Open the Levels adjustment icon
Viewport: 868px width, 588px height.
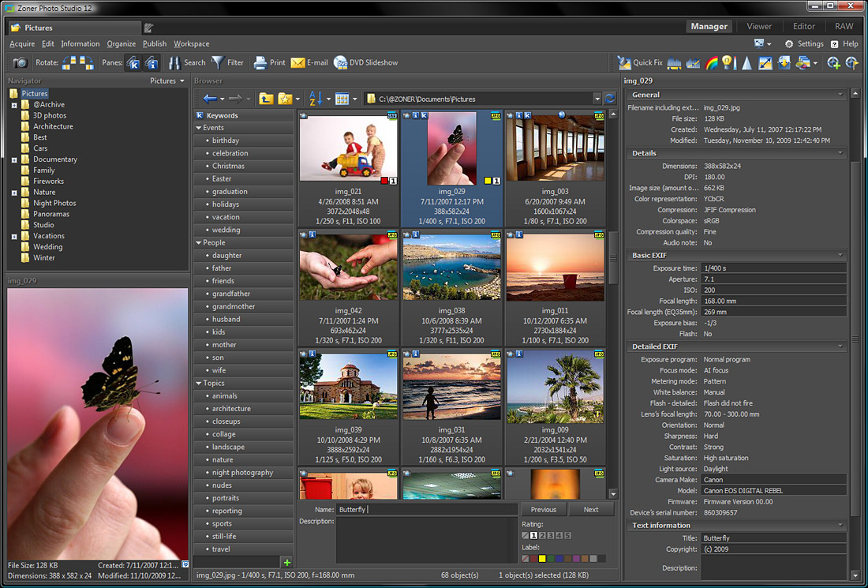[x=673, y=62]
